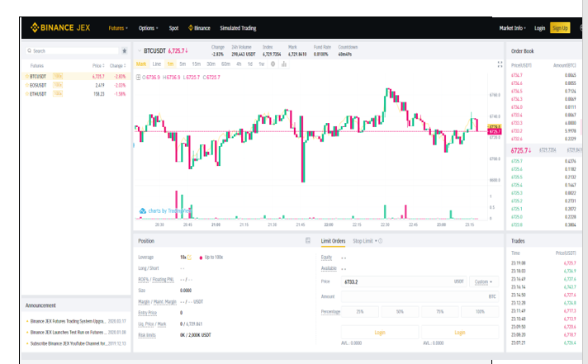Focus the Search futures field
Image resolution: width=588 pixels, height=364 pixels.
pos(72,50)
